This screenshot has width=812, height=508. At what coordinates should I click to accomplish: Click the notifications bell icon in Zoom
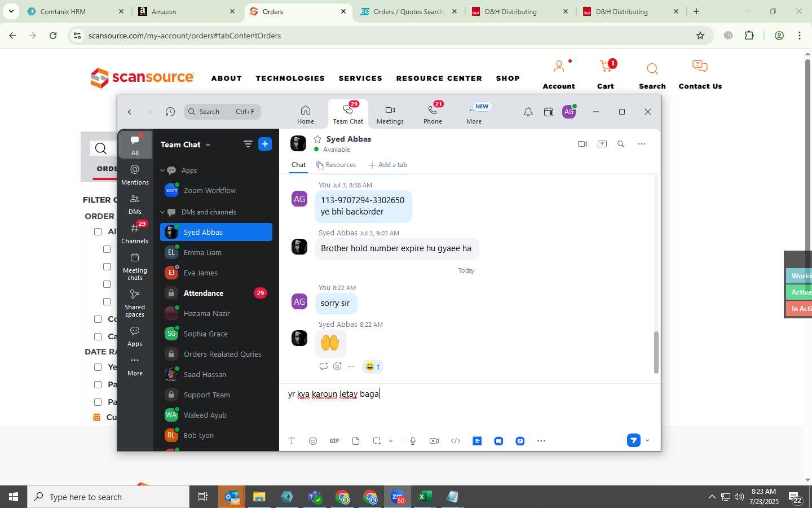tap(528, 112)
